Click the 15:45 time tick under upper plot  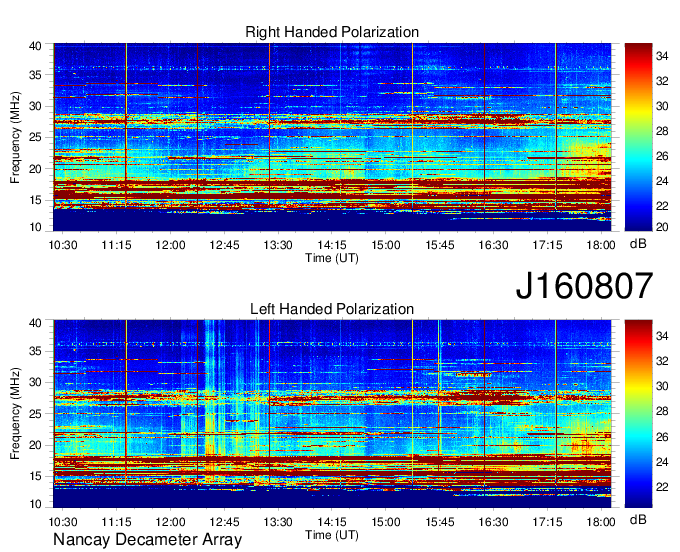point(440,245)
